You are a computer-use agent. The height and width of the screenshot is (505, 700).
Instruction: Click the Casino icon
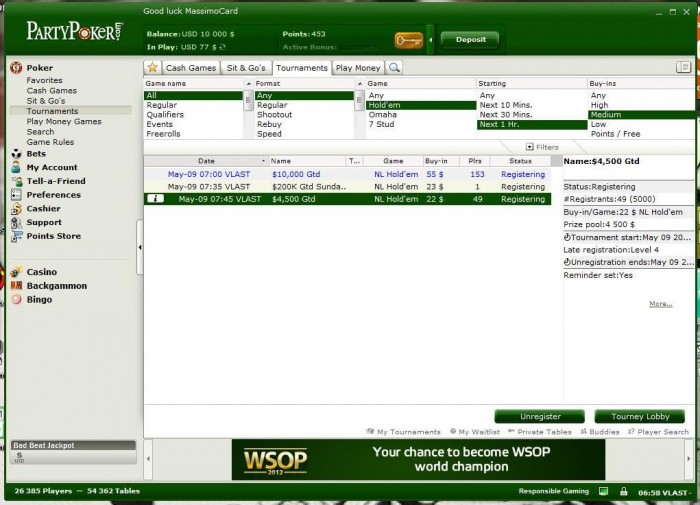coord(17,271)
